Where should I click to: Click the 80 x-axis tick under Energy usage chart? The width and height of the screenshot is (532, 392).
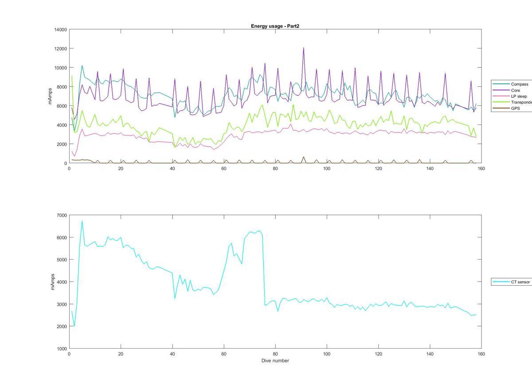275,169
